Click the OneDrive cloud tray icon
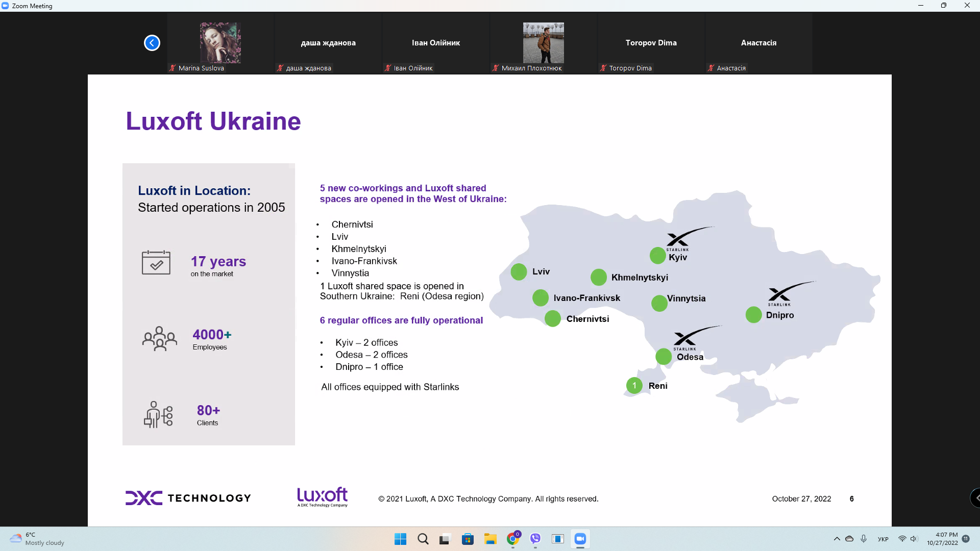Image resolution: width=980 pixels, height=551 pixels. (x=849, y=539)
